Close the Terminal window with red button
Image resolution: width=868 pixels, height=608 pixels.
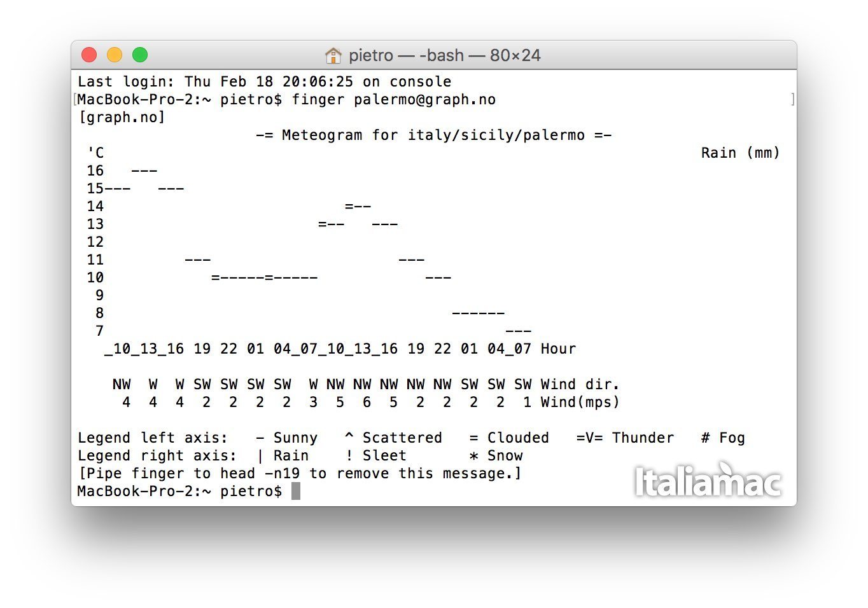point(89,55)
